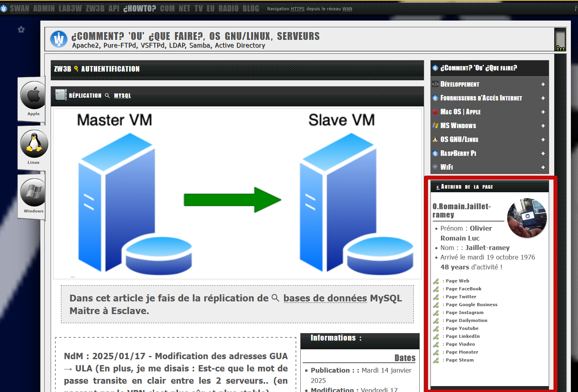This screenshot has width=578, height=392.
Task: Open the author's Page Viadeo link
Action: (460, 344)
